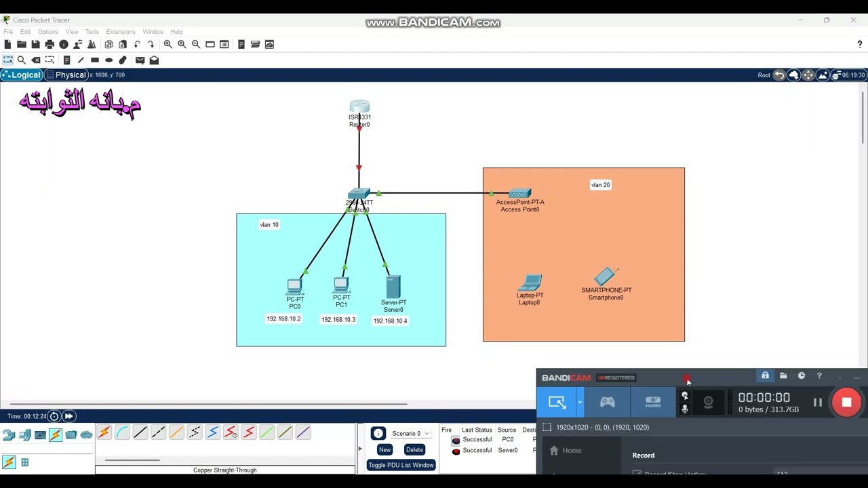Click the Smartphone0 device icon
Screen dimensions: 868x488
click(x=606, y=276)
